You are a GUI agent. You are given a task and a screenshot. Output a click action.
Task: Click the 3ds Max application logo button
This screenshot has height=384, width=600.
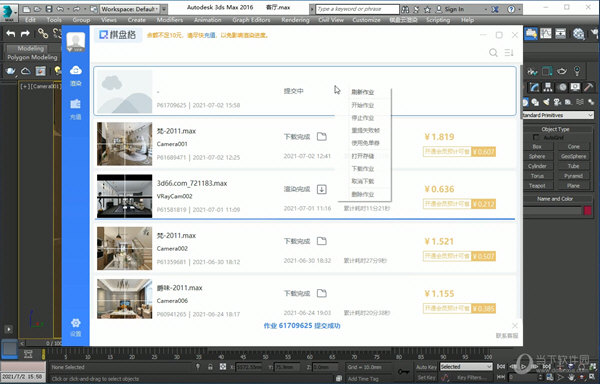click(x=9, y=12)
